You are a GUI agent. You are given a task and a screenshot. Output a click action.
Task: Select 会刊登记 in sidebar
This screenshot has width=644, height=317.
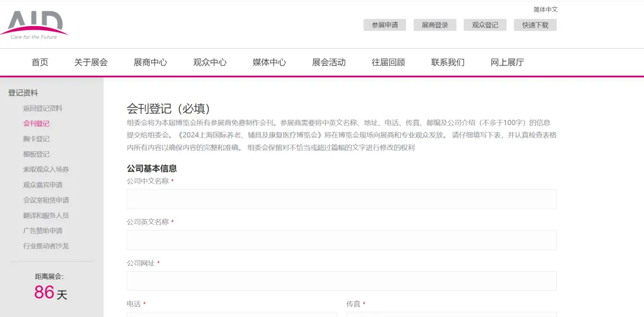pos(36,123)
